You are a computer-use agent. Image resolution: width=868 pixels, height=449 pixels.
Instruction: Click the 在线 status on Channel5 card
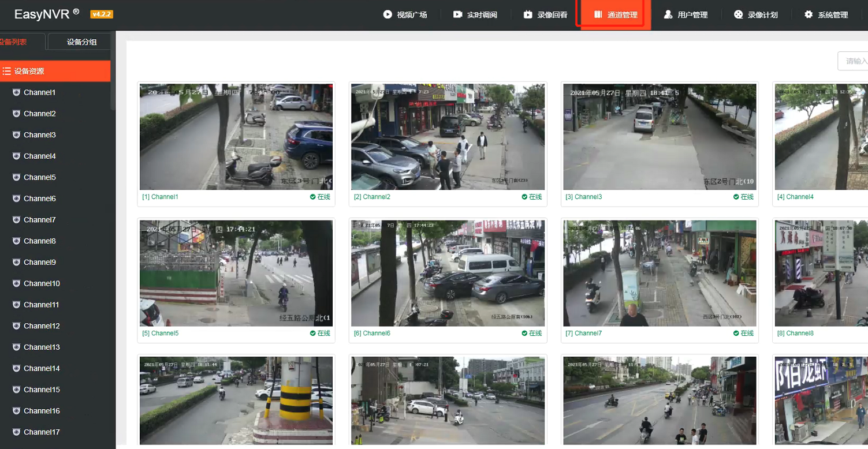320,333
